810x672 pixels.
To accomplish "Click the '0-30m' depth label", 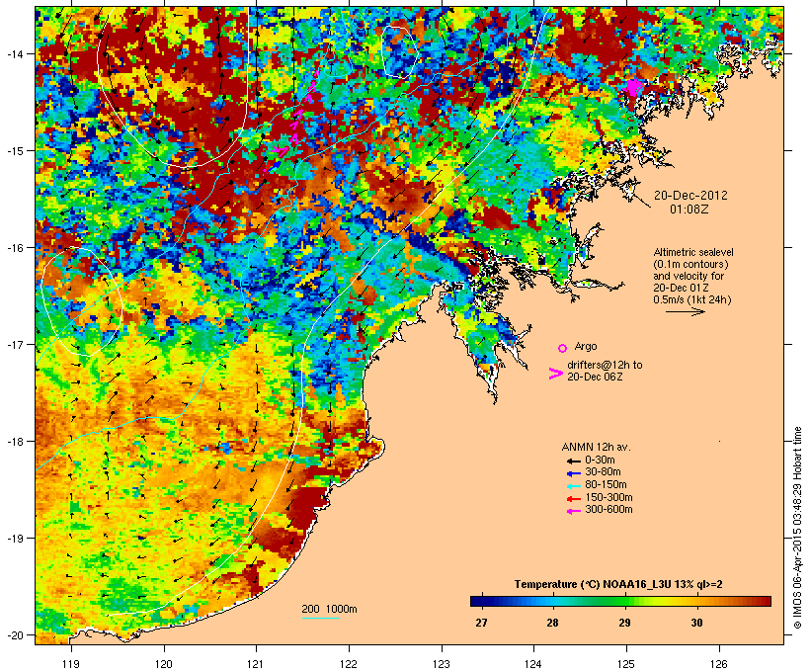I will 600,461.
